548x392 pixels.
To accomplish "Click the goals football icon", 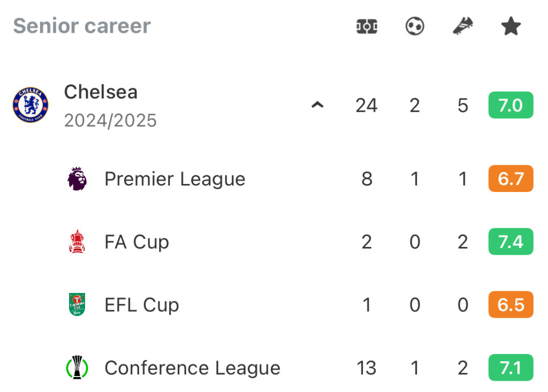I will (x=415, y=26).
